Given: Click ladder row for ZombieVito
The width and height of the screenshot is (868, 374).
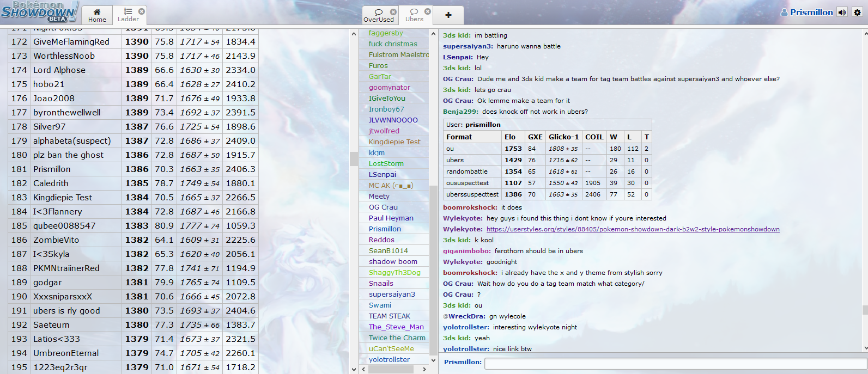Looking at the screenshot, I should pyautogui.click(x=133, y=240).
